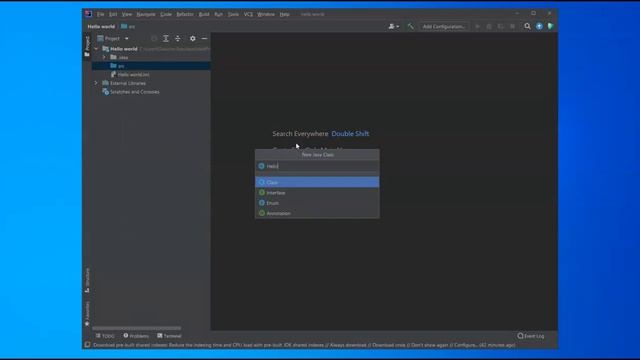This screenshot has width=640, height=360.
Task: Maximize the IntelliJ window
Action: coord(533,13)
